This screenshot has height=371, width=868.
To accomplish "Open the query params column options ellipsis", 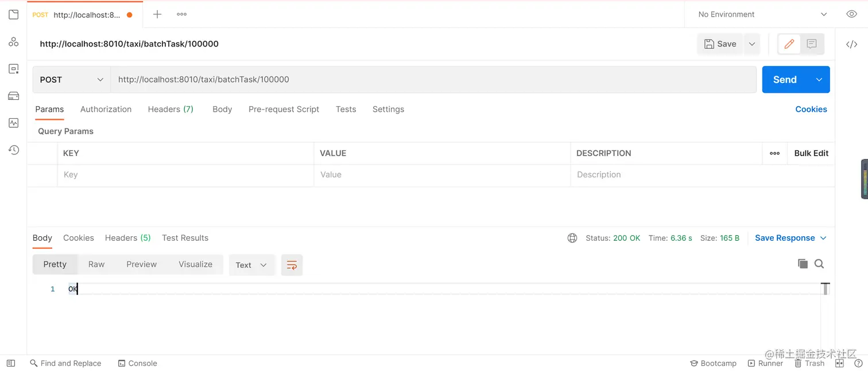I will point(774,153).
